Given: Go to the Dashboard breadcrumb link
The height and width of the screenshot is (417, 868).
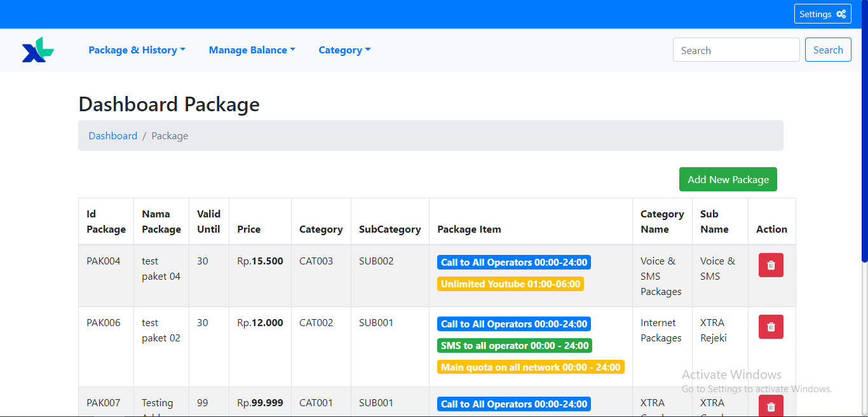Looking at the screenshot, I should pyautogui.click(x=112, y=135).
